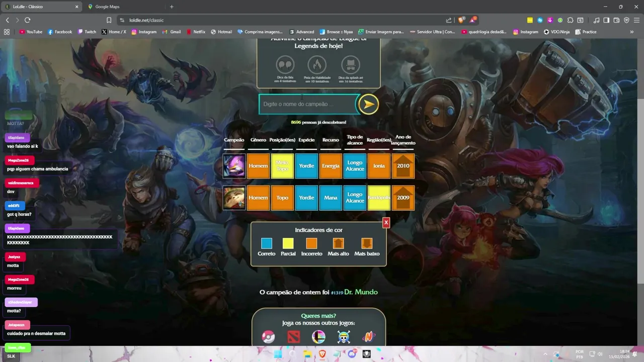The height and width of the screenshot is (362, 644).
Task: Open the browser extensions puzzle icon
Action: click(570, 20)
